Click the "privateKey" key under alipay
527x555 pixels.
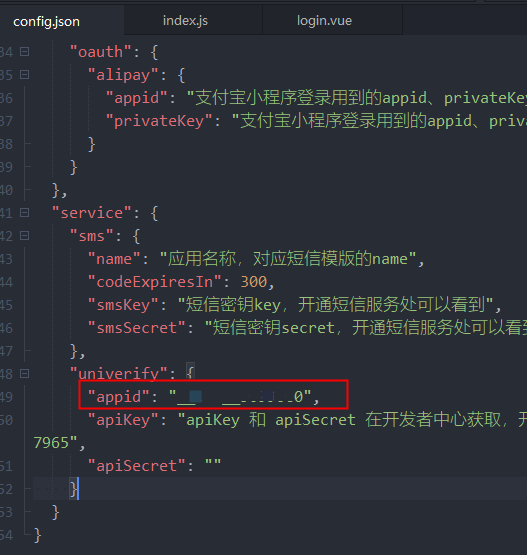(x=159, y=121)
